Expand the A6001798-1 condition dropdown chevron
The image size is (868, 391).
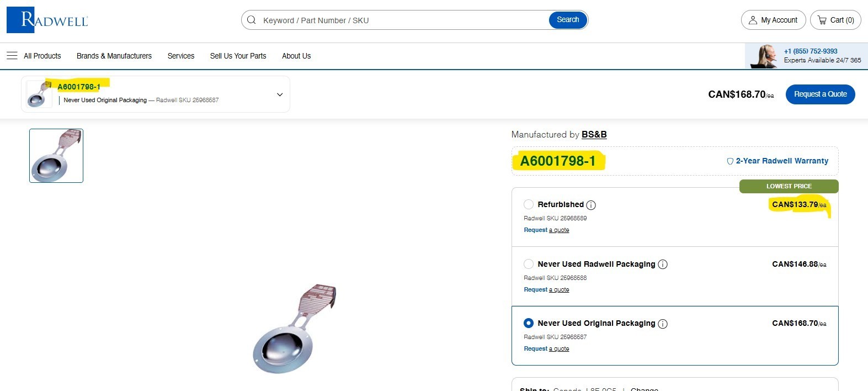pyautogui.click(x=280, y=94)
